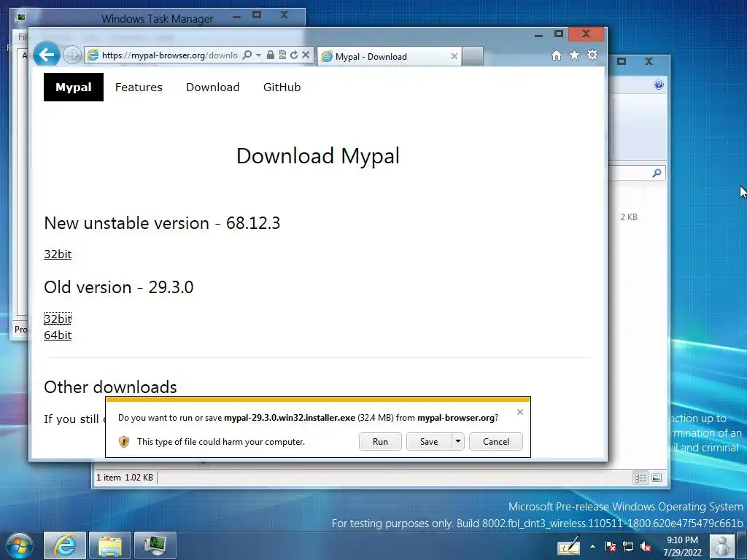Download the 32bit old version 29.3.0
The height and width of the screenshot is (560, 747).
tap(58, 319)
